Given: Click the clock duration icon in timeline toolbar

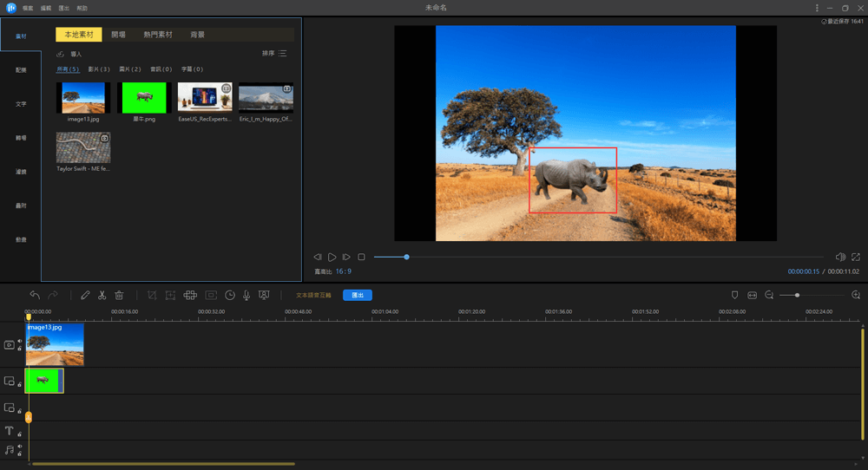Looking at the screenshot, I should [230, 295].
